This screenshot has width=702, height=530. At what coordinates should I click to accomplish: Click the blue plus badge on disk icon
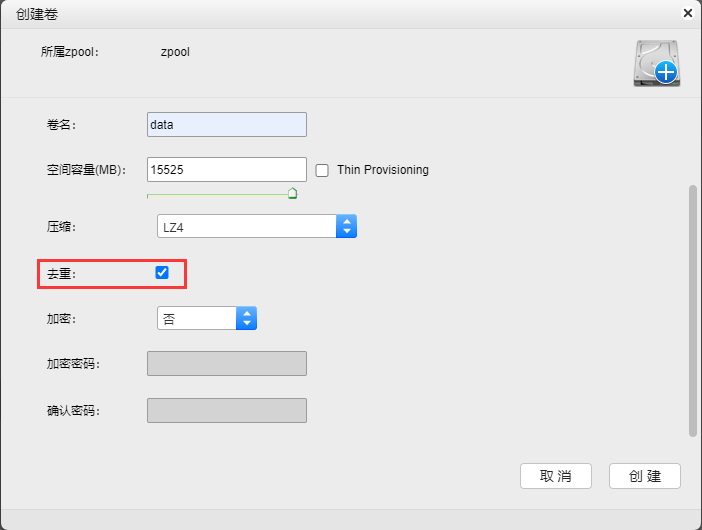coord(666,72)
